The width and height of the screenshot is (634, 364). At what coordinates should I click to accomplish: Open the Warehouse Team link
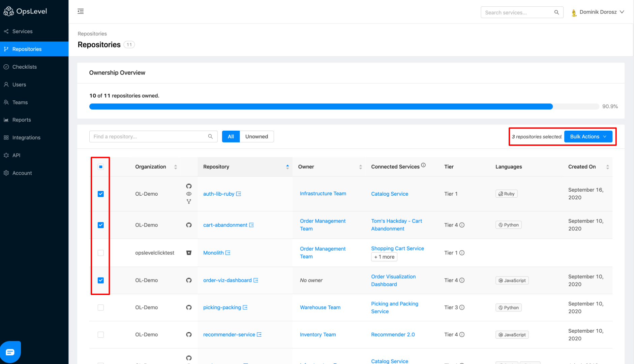click(x=320, y=307)
